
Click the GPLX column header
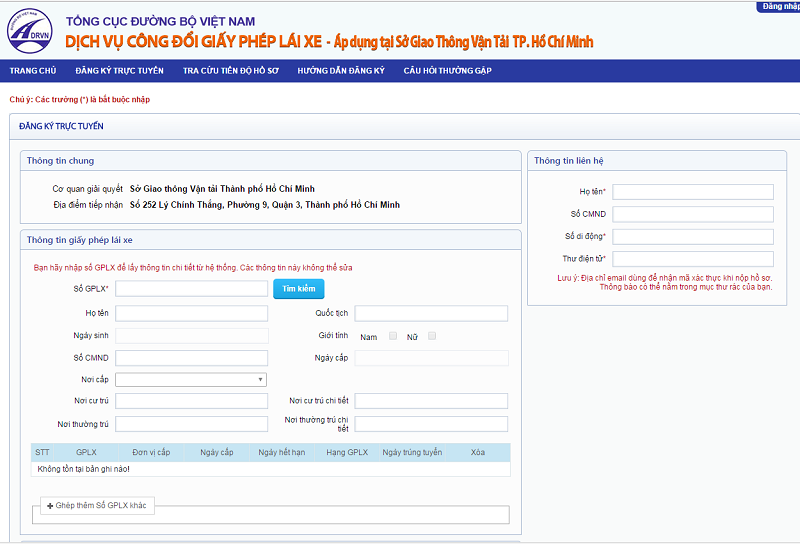coord(86,453)
